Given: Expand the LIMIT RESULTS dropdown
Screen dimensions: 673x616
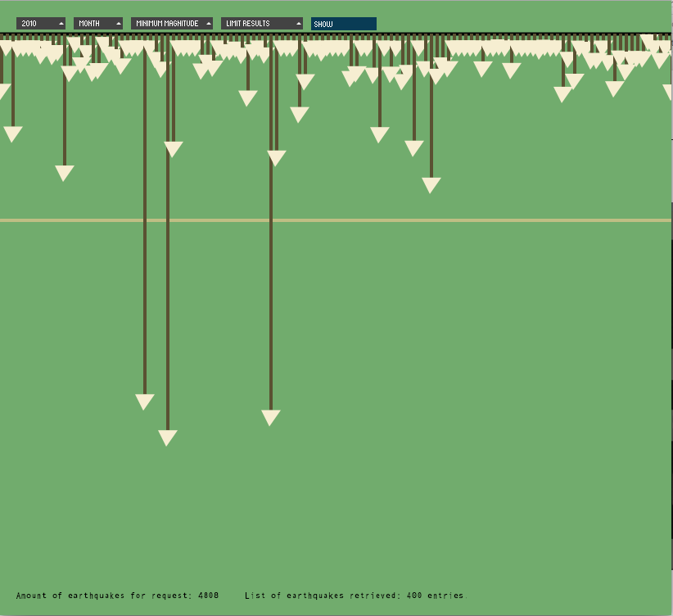Looking at the screenshot, I should tap(262, 24).
